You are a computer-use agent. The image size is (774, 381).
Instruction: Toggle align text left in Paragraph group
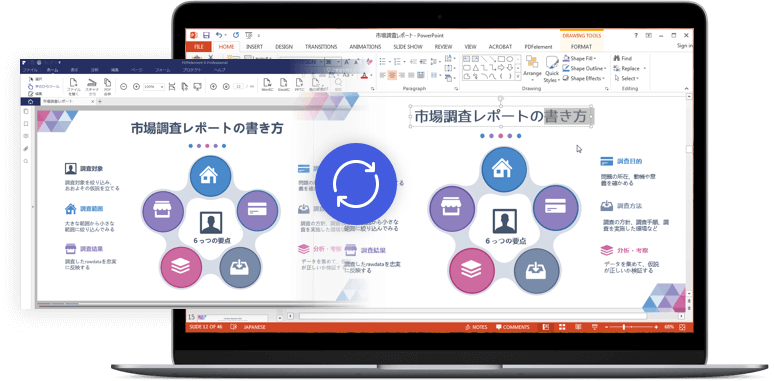click(383, 75)
